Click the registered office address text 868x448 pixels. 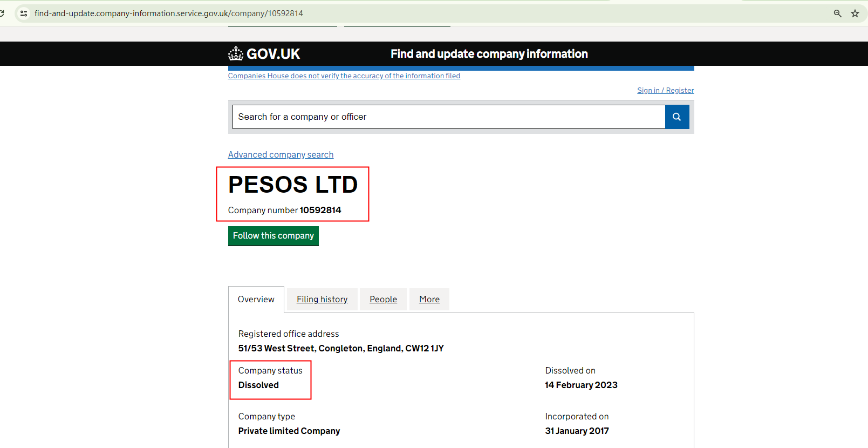pos(341,349)
